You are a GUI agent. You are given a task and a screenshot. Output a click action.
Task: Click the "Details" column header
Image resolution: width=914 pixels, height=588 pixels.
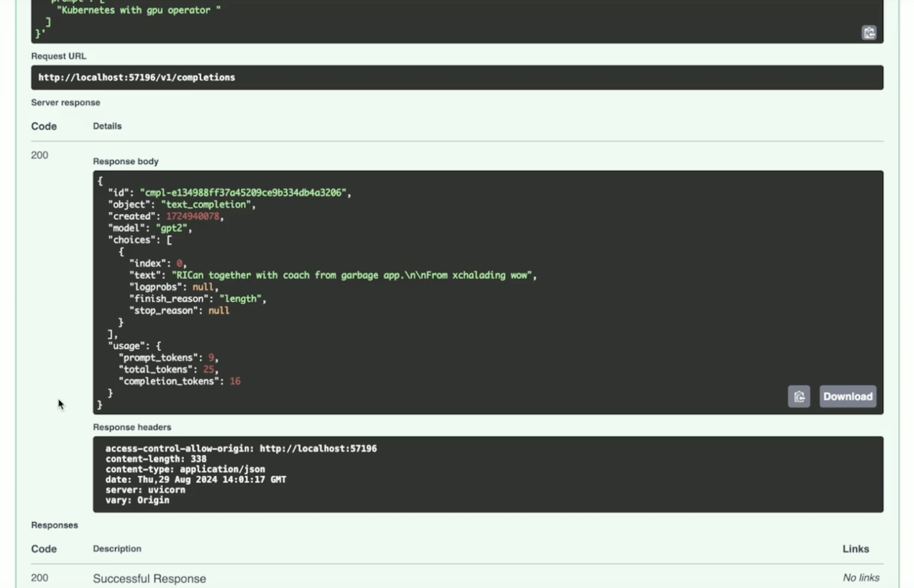(107, 126)
